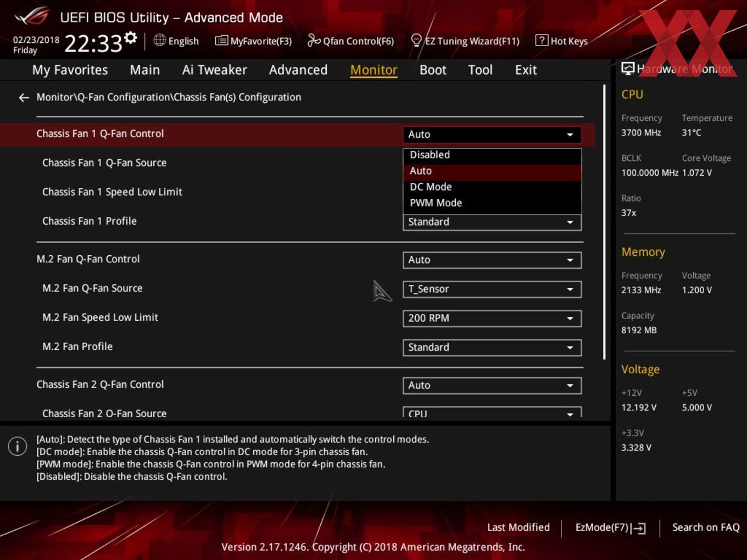The image size is (747, 560).
Task: Click Memory frequency 2133 MHz
Action: click(x=641, y=290)
